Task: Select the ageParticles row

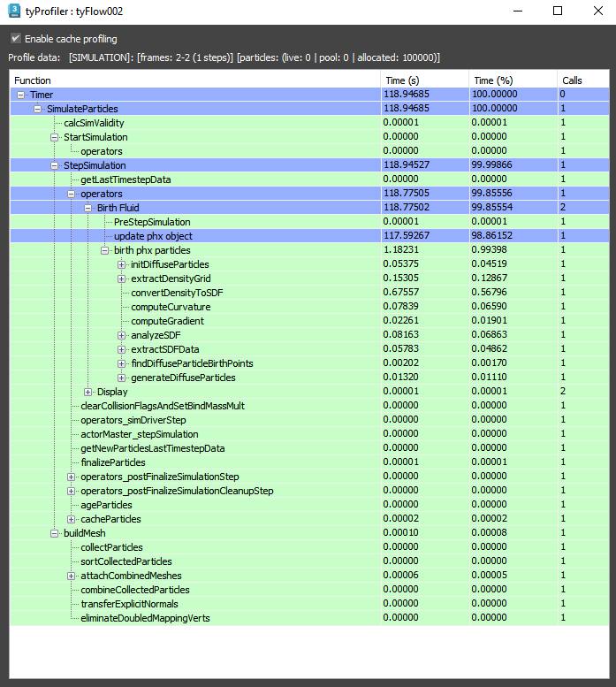Action: [x=309, y=505]
